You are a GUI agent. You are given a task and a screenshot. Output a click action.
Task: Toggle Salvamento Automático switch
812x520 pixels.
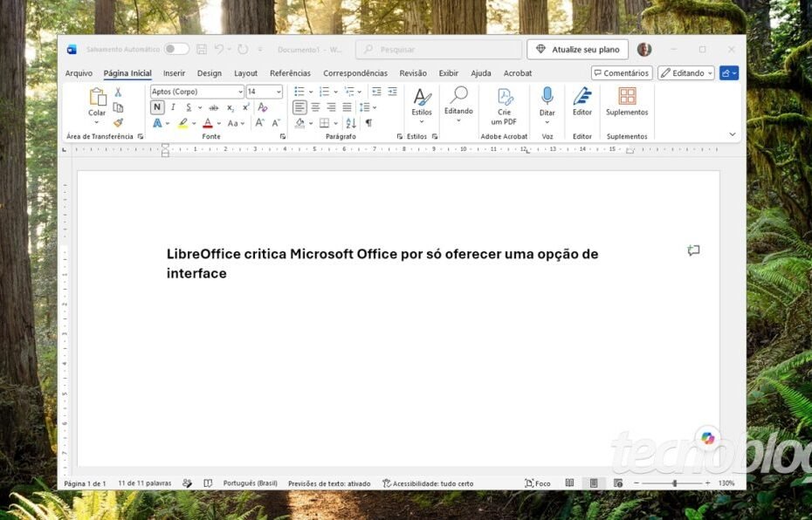[176, 49]
